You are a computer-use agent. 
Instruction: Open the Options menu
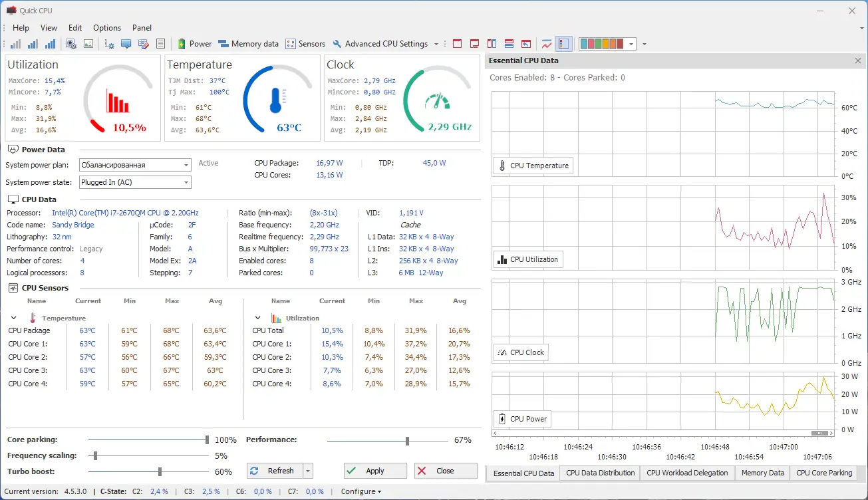pyautogui.click(x=107, y=28)
